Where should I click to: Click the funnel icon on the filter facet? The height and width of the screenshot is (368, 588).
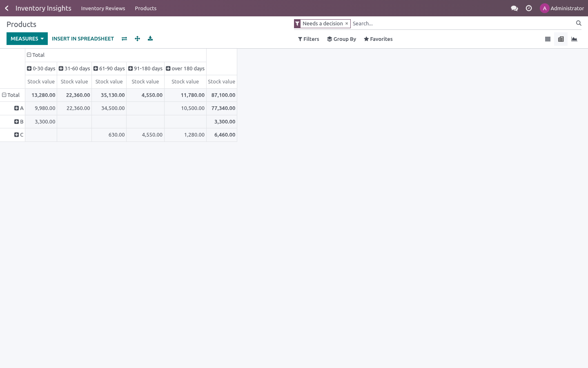pos(297,24)
